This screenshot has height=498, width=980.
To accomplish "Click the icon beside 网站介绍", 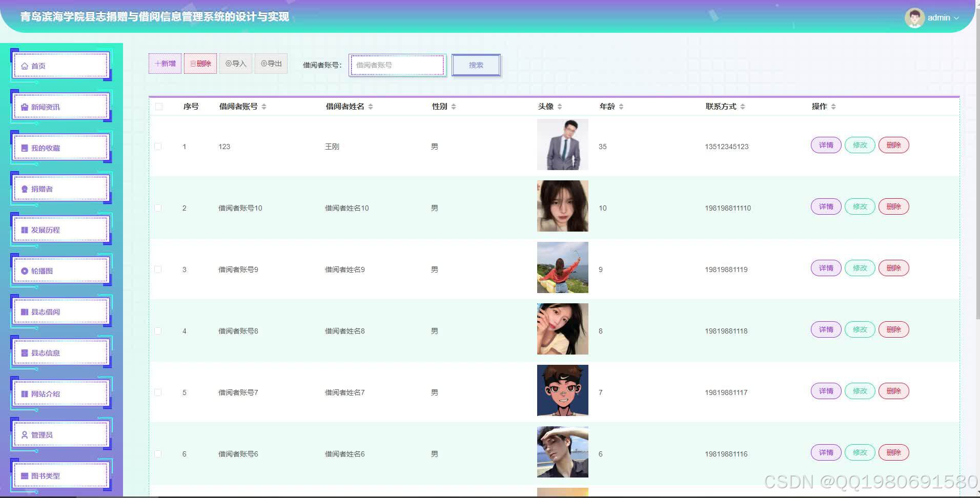I will click(25, 394).
